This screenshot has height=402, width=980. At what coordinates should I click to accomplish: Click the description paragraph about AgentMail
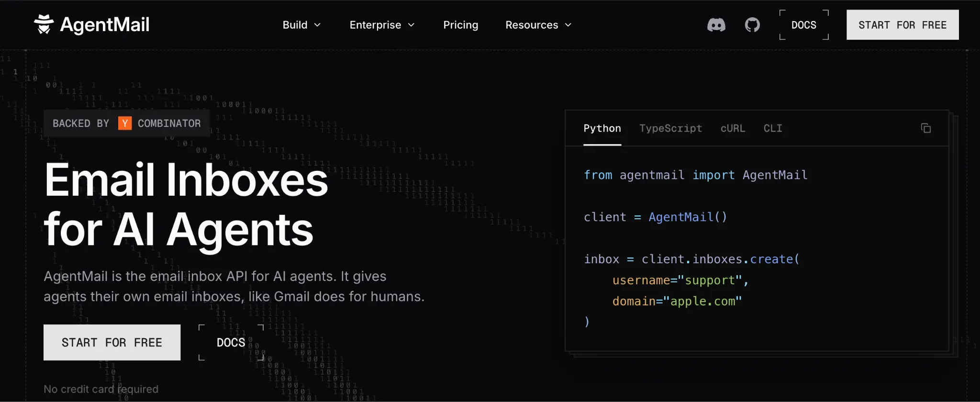(234, 286)
